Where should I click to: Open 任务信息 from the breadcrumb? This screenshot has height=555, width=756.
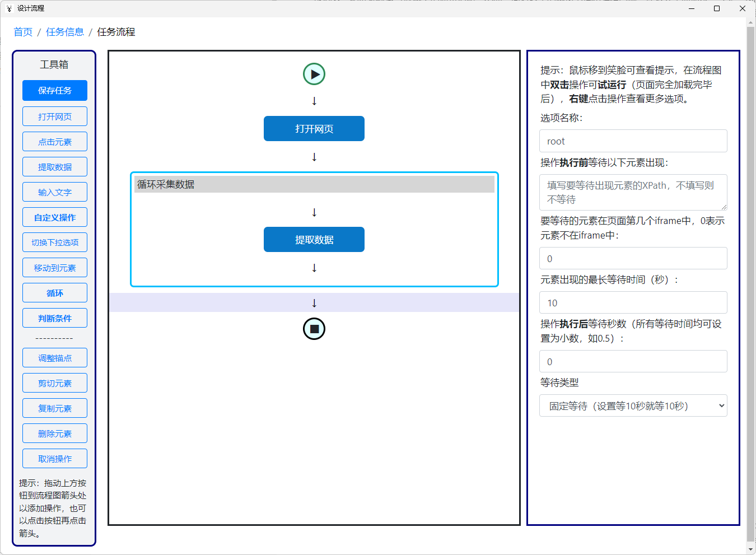[x=64, y=32]
